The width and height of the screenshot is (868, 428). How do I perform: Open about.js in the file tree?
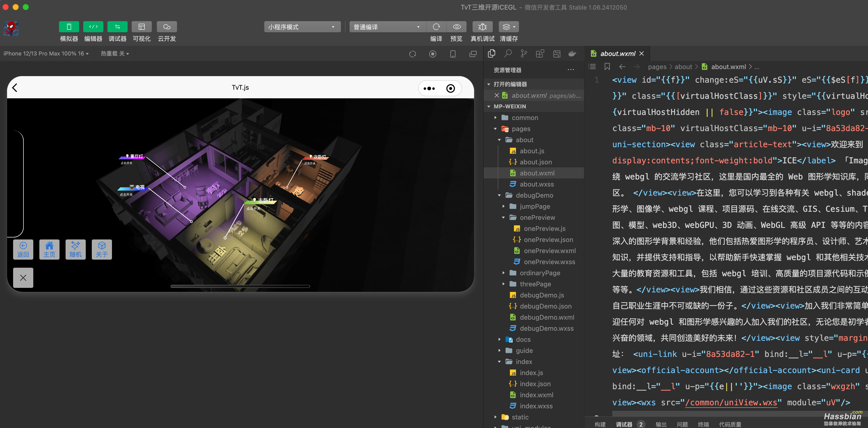pyautogui.click(x=534, y=151)
